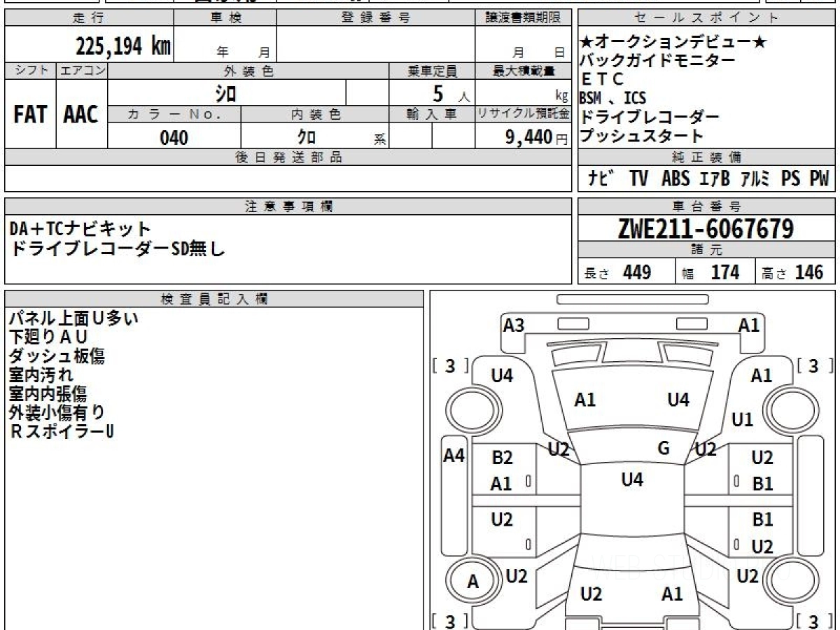Screen dimensions: 840x630
Task: Click the カラーNo. header cell
Action: point(174,114)
